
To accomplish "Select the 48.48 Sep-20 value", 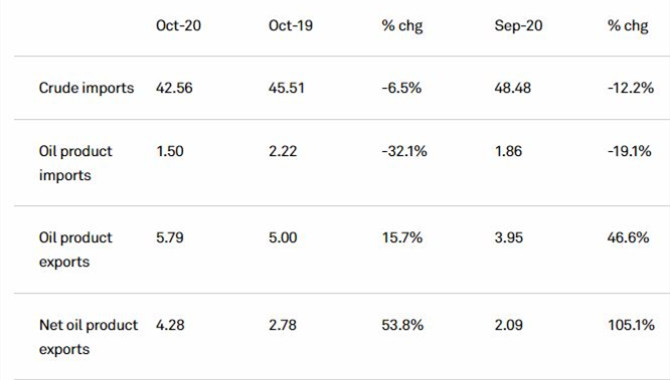I will pyautogui.click(x=513, y=88).
